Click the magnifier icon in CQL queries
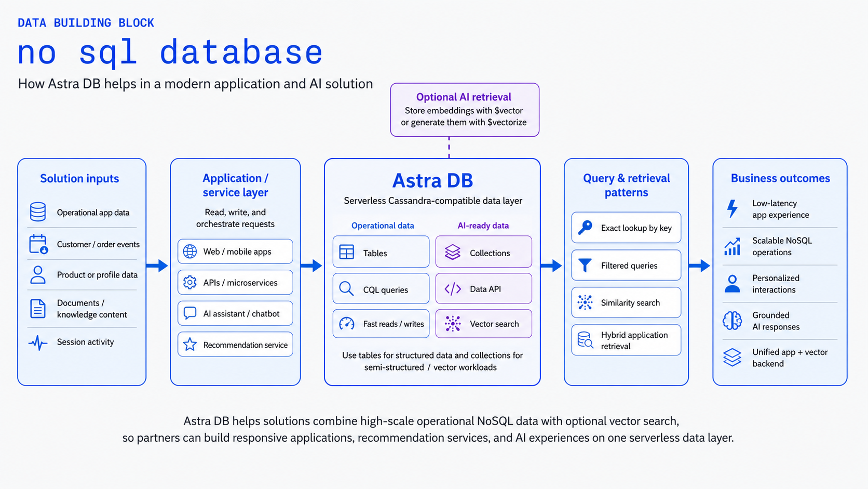 point(346,289)
